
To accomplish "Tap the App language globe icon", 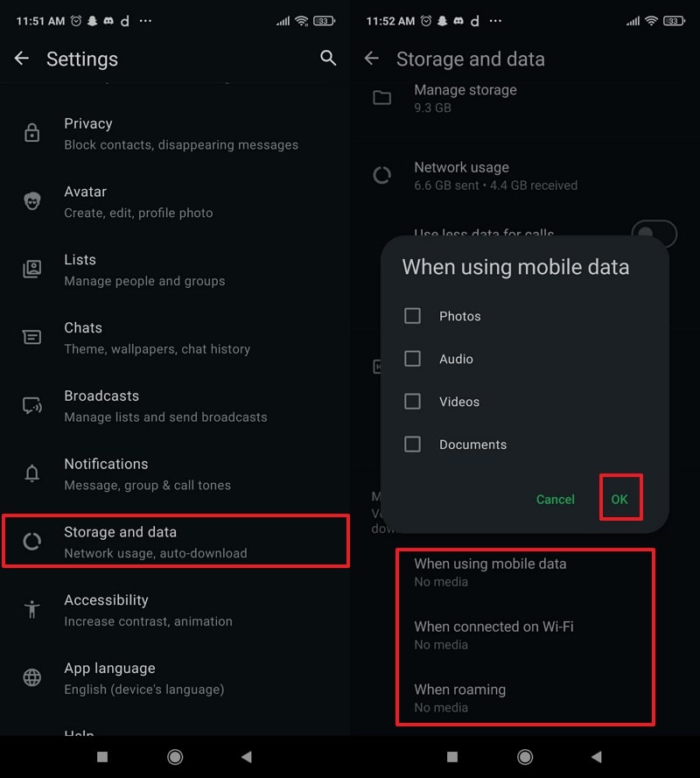I will [32, 677].
